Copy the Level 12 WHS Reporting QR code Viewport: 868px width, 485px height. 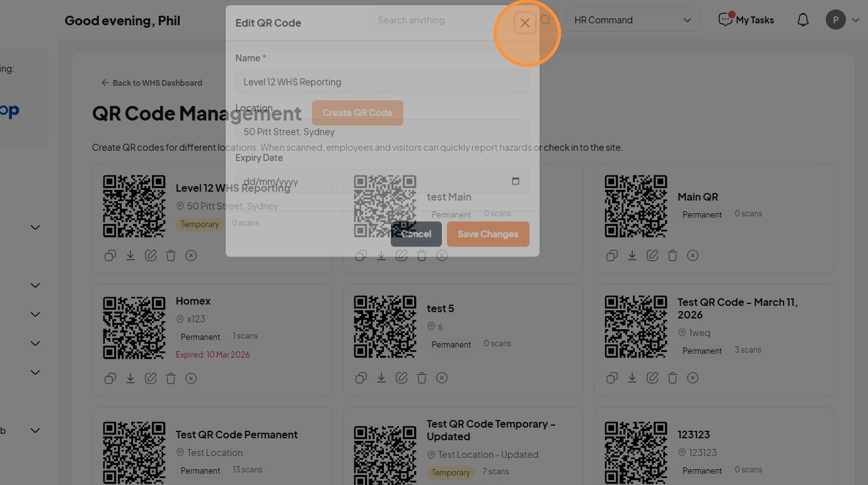[110, 255]
